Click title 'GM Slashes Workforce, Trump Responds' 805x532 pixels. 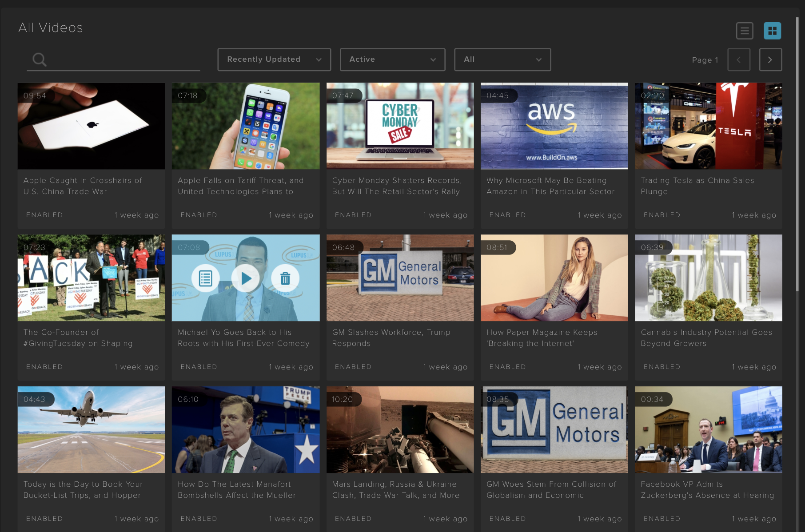coord(391,338)
